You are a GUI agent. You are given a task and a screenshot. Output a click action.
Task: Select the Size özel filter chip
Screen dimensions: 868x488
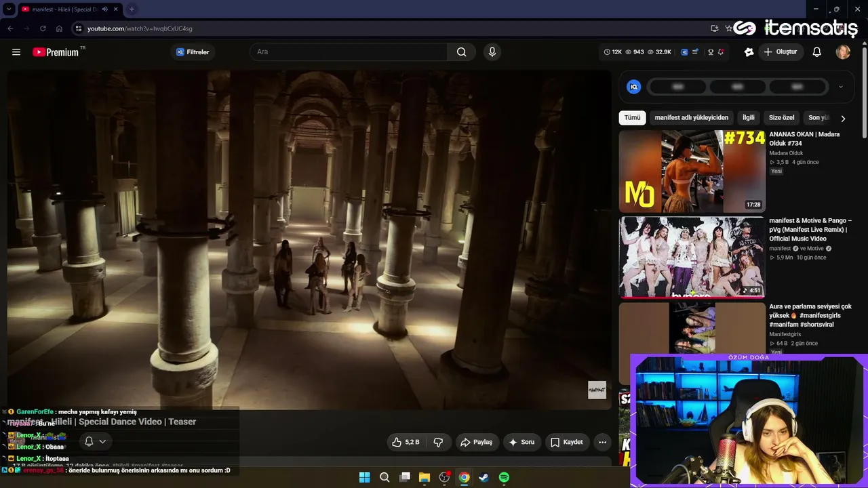pos(781,117)
